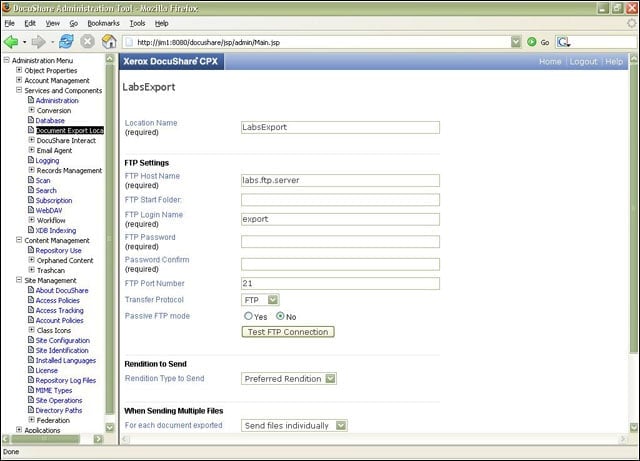Click page icon beside Search link

pyautogui.click(x=31, y=190)
